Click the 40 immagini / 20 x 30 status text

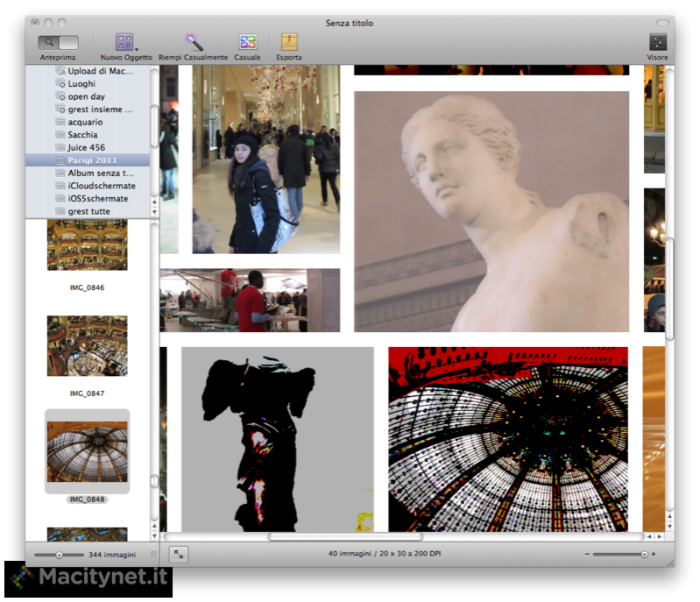tap(385, 554)
